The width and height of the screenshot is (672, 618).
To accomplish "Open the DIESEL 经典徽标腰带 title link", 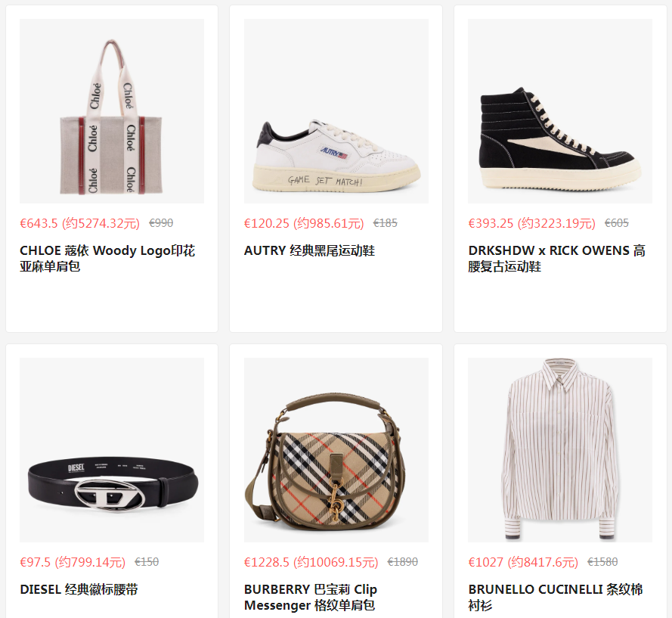I will coord(79,589).
